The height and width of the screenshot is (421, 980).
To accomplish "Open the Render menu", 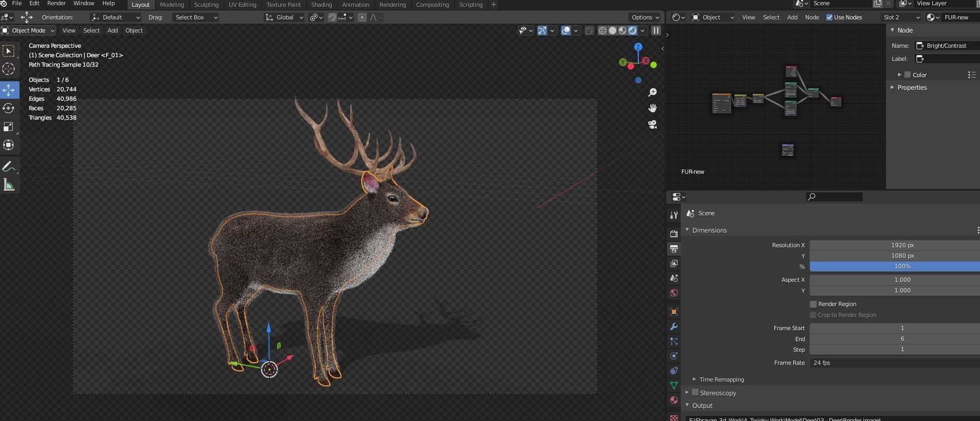I will point(56,4).
